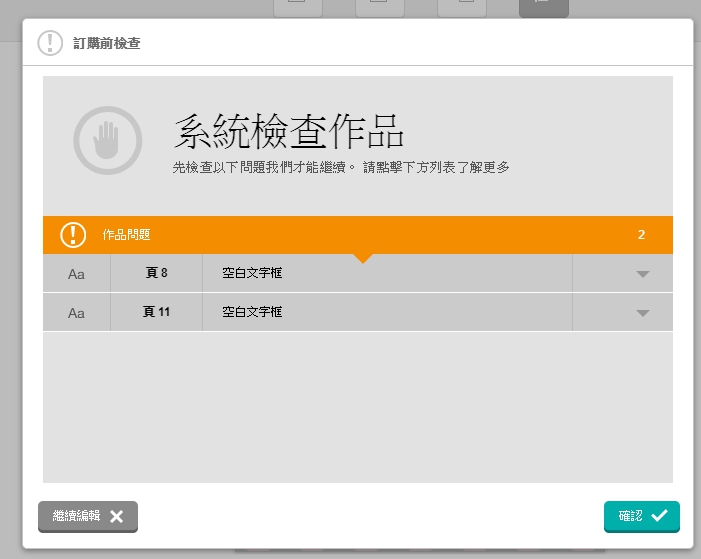Click the Aa text icon for page 8
Image resolution: width=701 pixels, height=559 pixels.
coord(76,274)
